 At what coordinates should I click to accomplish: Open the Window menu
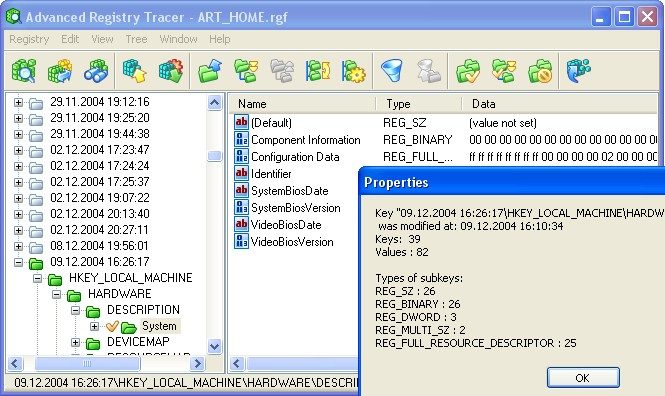[x=179, y=39]
